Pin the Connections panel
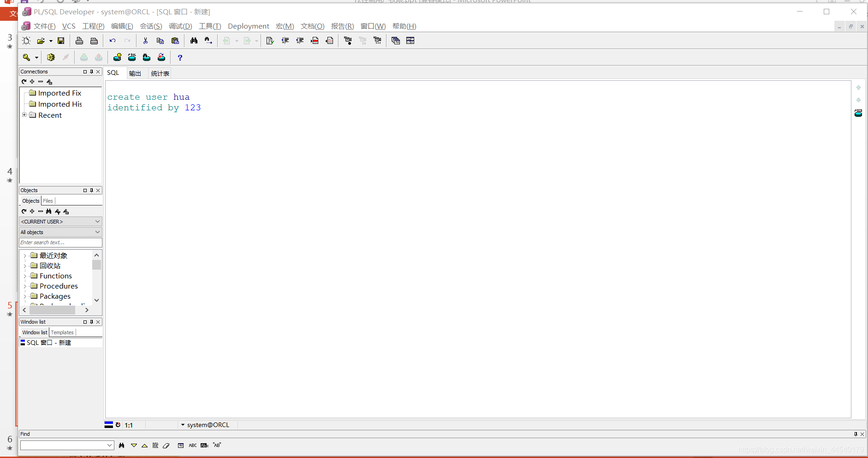Screen dimensions: 868x458 (91, 72)
